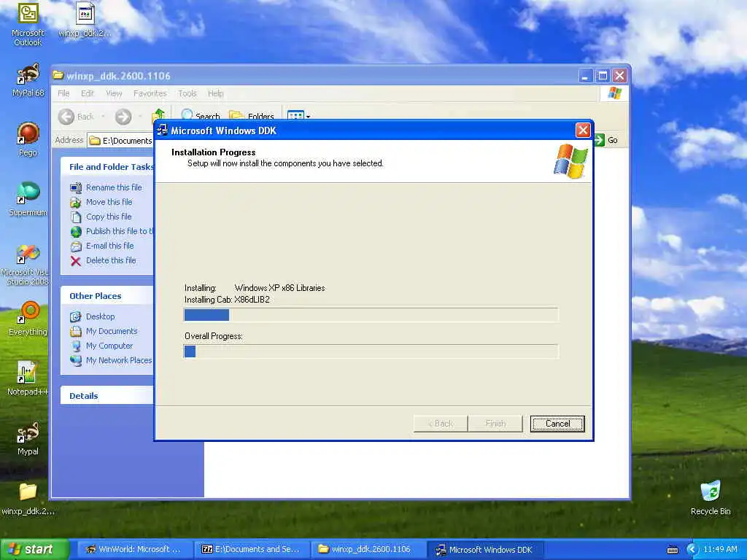Viewport: 747px width, 560px height.
Task: Open the Help menu in Explorer
Action: [x=215, y=93]
